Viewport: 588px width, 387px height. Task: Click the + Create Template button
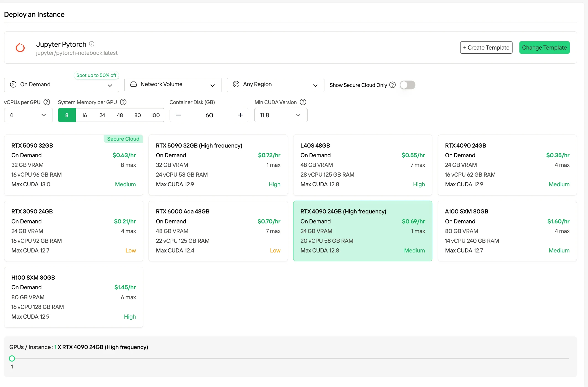[x=486, y=48]
